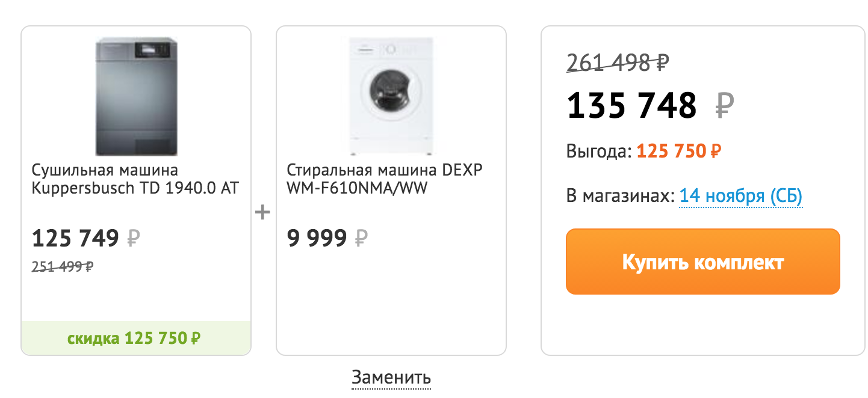Click the Заменить link under the washer
This screenshot has height=398, width=868.
[391, 378]
